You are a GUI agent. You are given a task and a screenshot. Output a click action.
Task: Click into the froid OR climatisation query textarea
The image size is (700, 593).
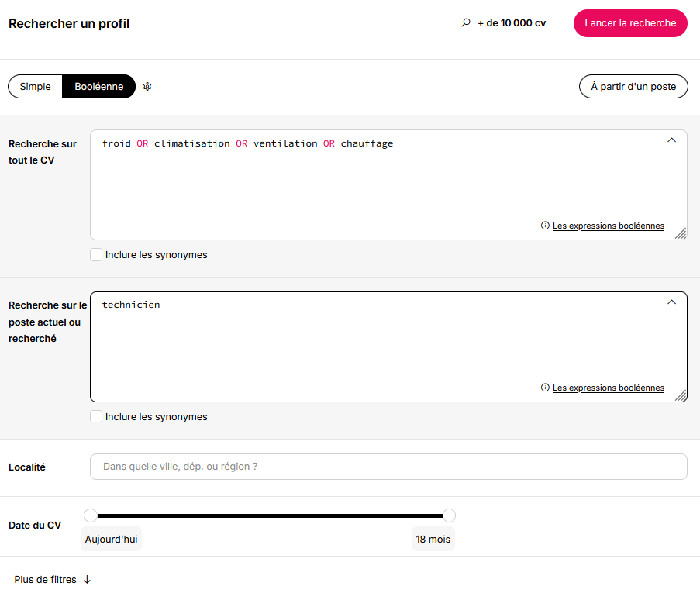pos(388,184)
